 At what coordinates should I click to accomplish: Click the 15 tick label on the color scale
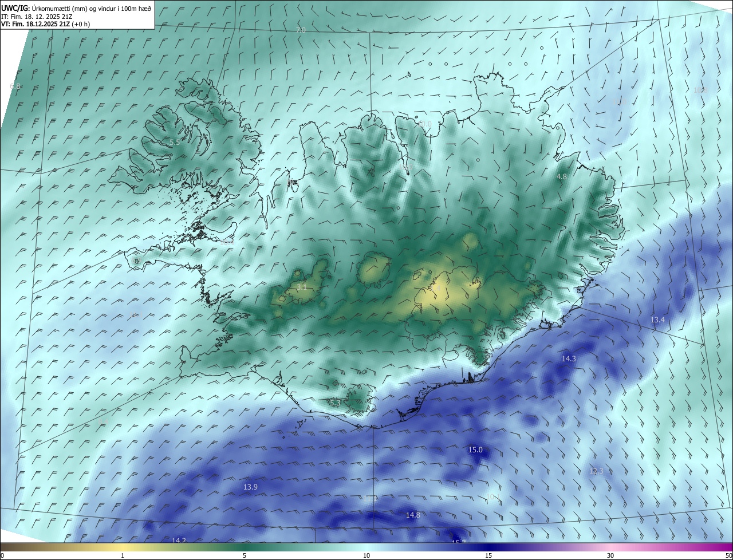pos(488,555)
